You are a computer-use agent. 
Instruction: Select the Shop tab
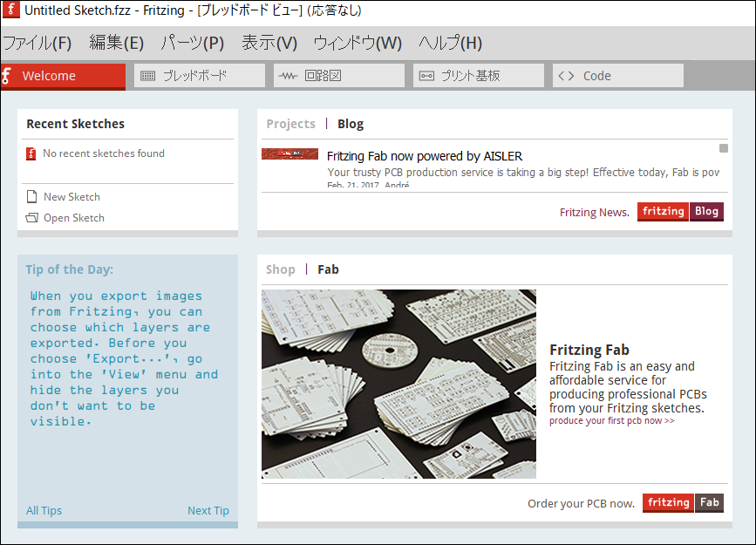[x=281, y=269]
